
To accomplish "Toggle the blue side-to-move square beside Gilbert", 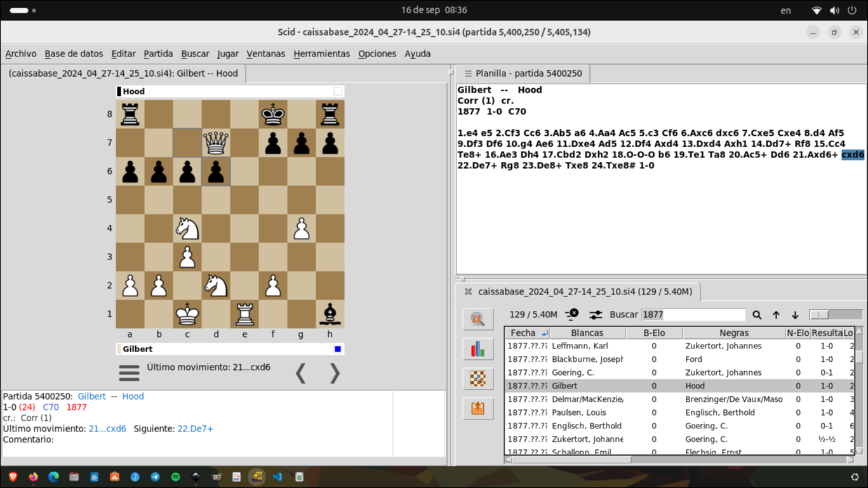I will point(338,349).
